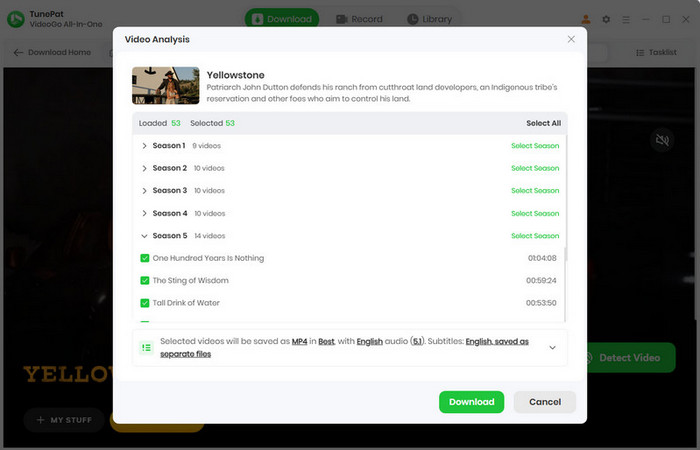
Task: Click Select Season for Season 5
Action: click(535, 236)
